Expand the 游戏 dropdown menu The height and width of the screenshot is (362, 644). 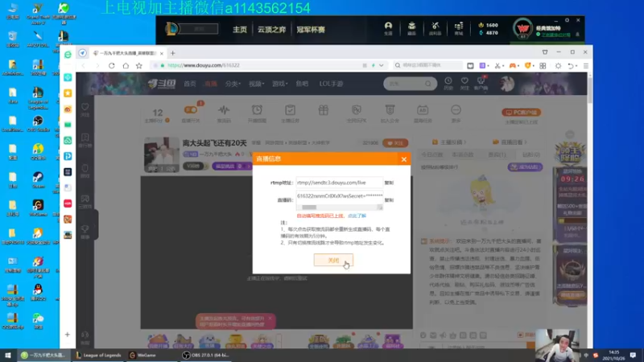[x=279, y=84]
